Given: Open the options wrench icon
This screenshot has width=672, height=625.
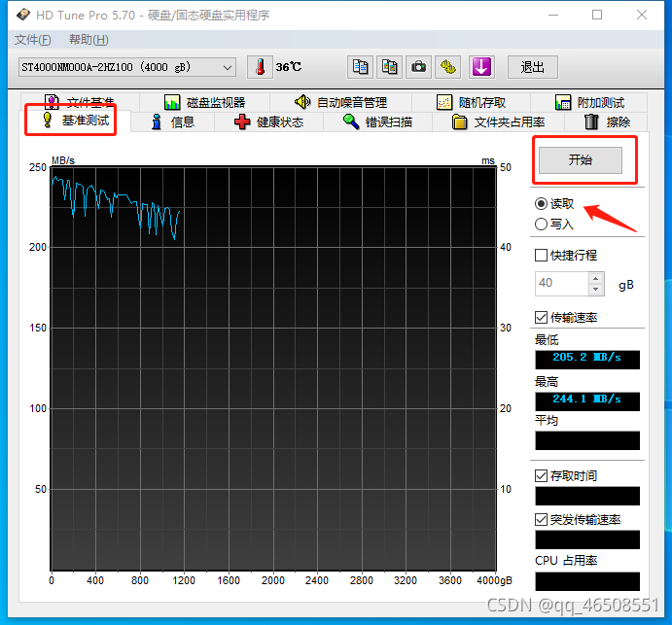Looking at the screenshot, I should [x=448, y=67].
